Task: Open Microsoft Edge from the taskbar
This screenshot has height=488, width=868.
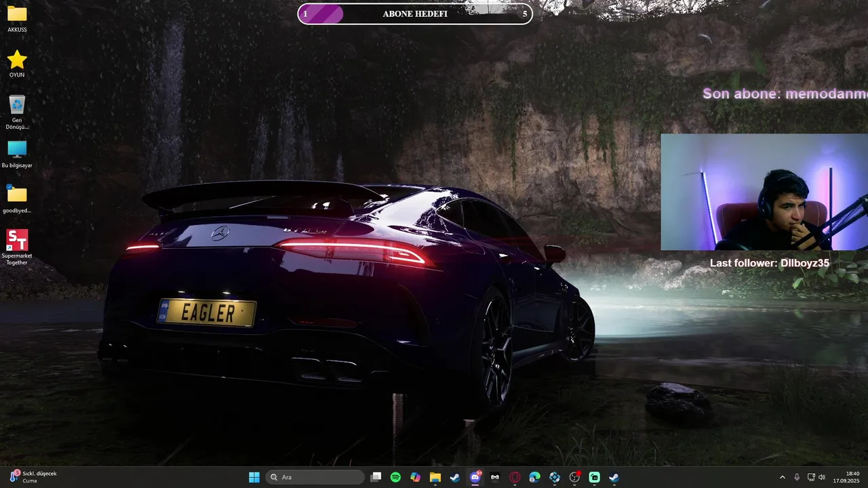Action: (x=535, y=477)
